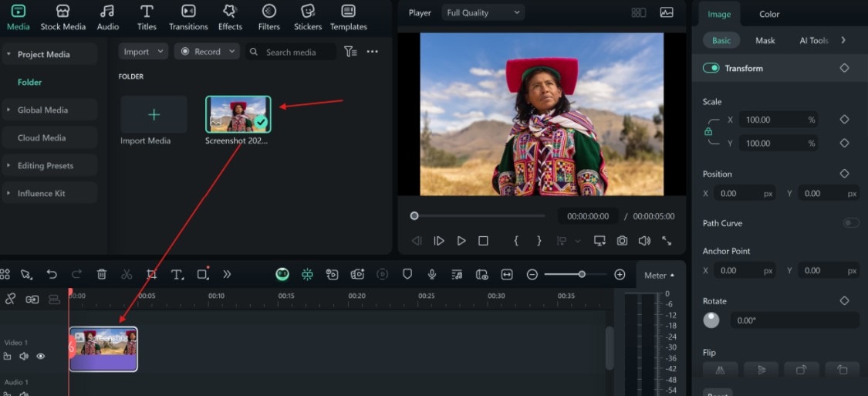
Task: Click the Search media field
Action: point(291,52)
